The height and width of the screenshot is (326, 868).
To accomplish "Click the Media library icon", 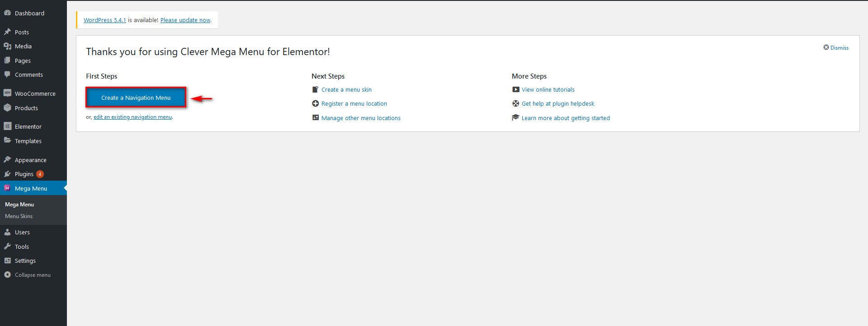I will (7, 46).
